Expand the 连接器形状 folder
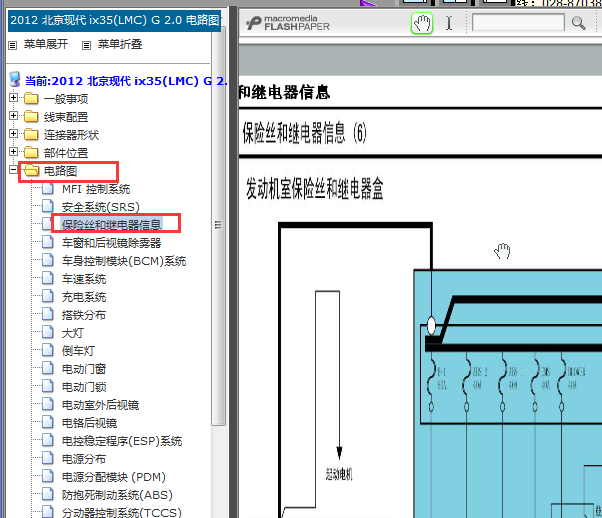The image size is (602, 518). click(13, 134)
